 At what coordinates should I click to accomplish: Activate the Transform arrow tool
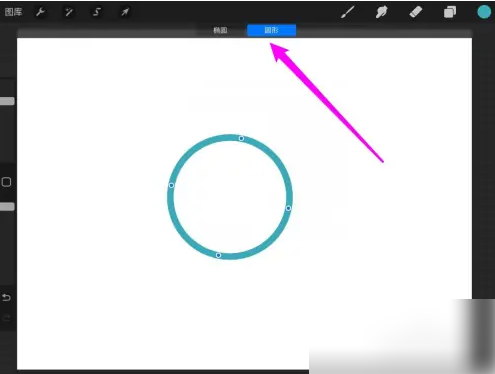(125, 12)
